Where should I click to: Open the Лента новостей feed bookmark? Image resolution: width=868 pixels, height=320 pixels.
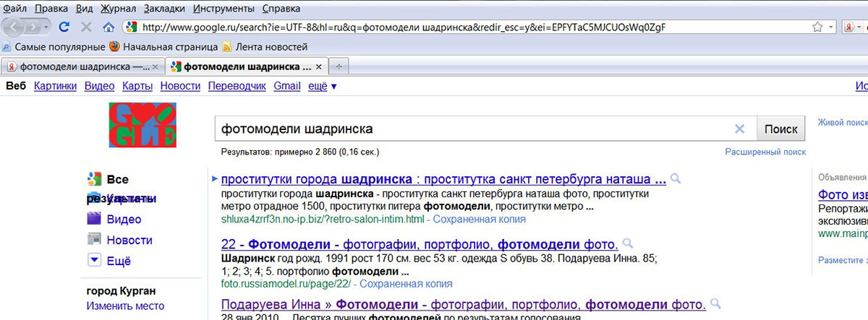point(265,47)
